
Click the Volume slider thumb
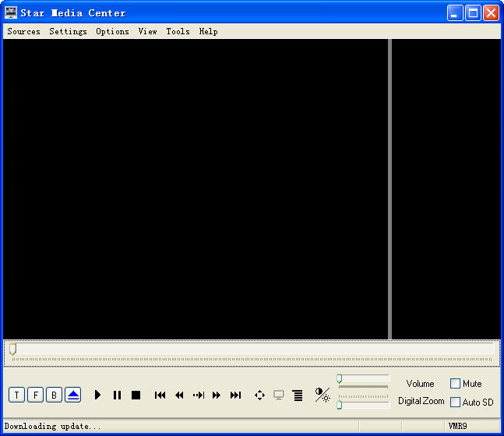pos(339,378)
